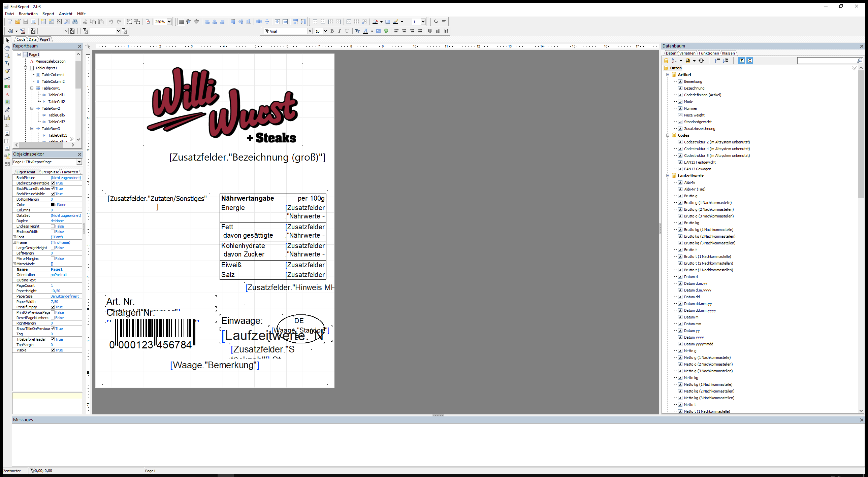Left-align the text
The height and width of the screenshot is (477, 868).
point(396,31)
